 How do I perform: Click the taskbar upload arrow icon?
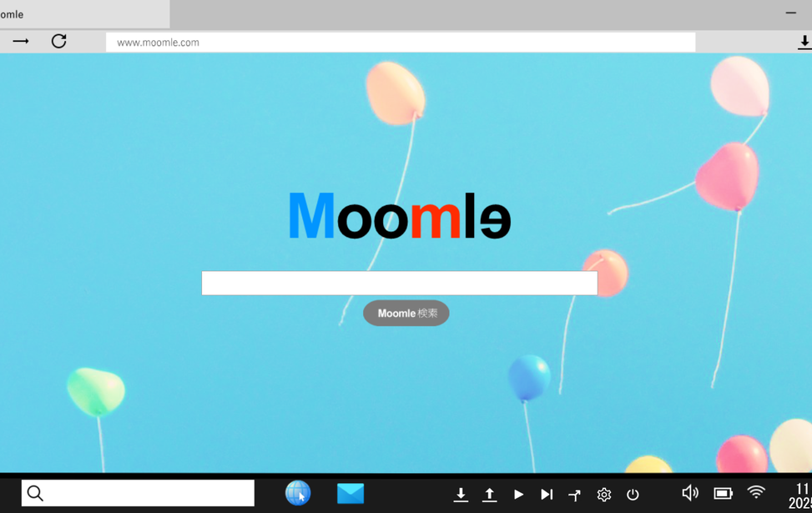[490, 495]
